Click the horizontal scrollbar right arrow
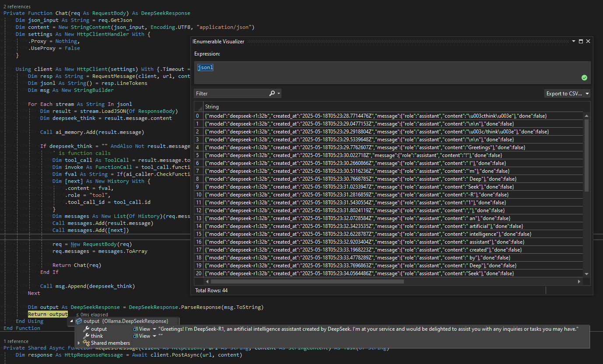The image size is (603, 364). point(579,282)
